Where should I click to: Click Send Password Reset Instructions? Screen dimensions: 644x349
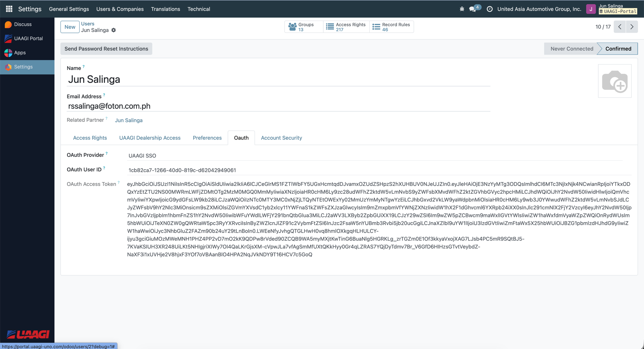click(106, 49)
